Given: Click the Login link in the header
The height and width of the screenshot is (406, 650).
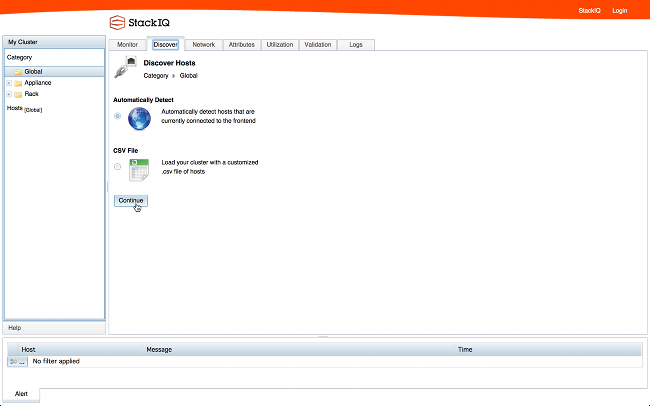Looking at the screenshot, I should point(619,11).
